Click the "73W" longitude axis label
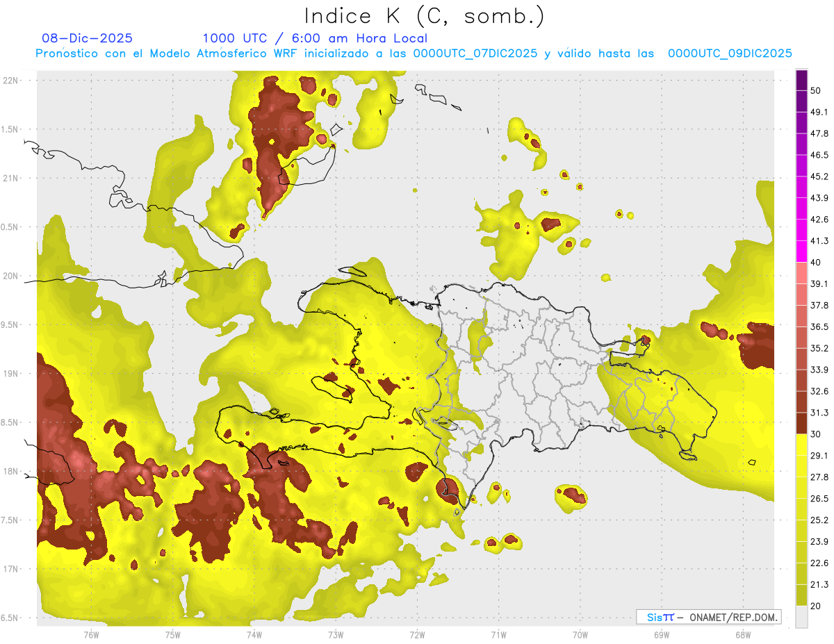 [336, 635]
